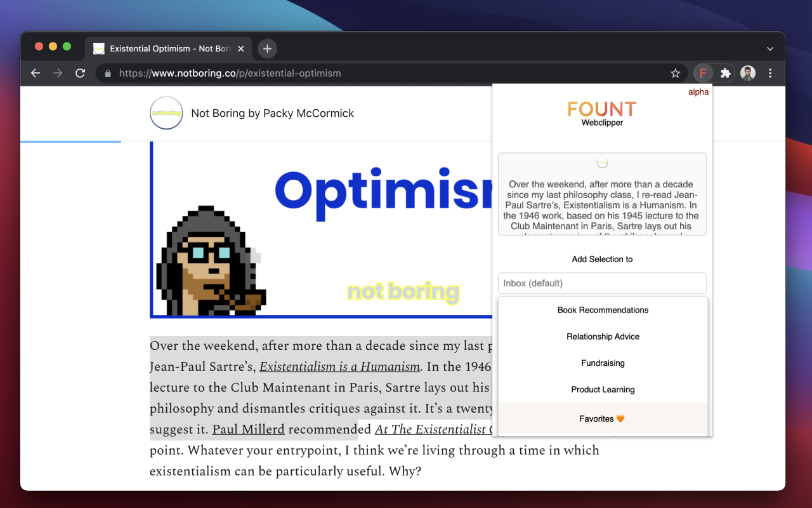This screenshot has height=508, width=812.
Task: Click the alpha label in the popup
Action: point(698,92)
